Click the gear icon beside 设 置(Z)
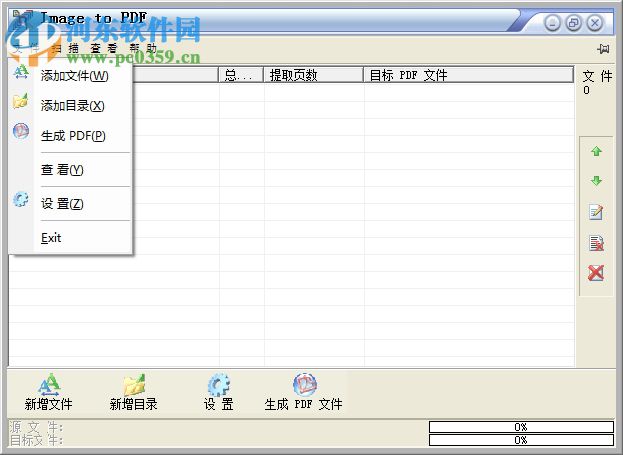623x455 pixels. [21, 199]
